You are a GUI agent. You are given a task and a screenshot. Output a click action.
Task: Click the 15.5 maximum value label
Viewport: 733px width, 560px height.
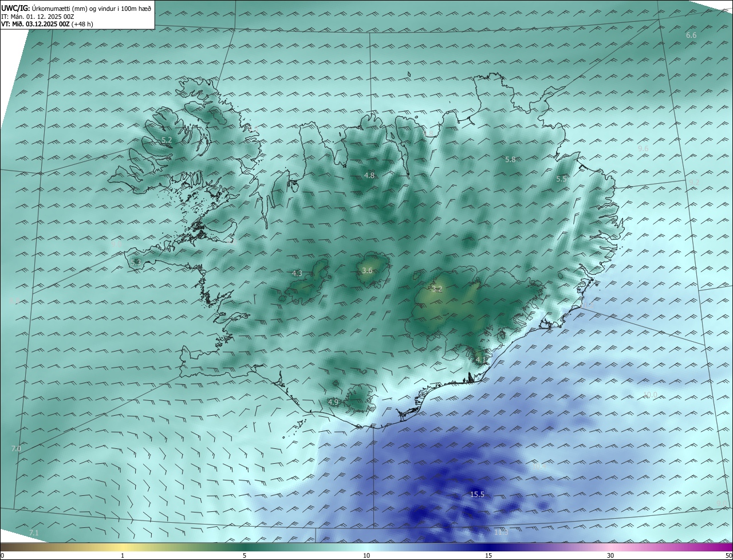477,494
